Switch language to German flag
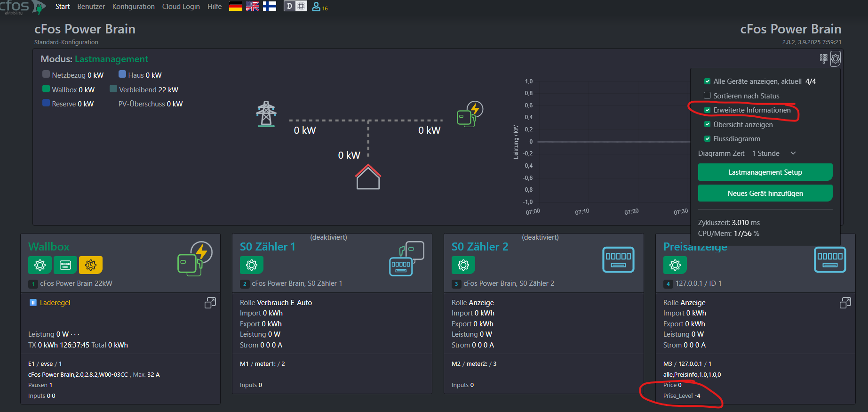The width and height of the screenshot is (868, 412). click(x=236, y=6)
